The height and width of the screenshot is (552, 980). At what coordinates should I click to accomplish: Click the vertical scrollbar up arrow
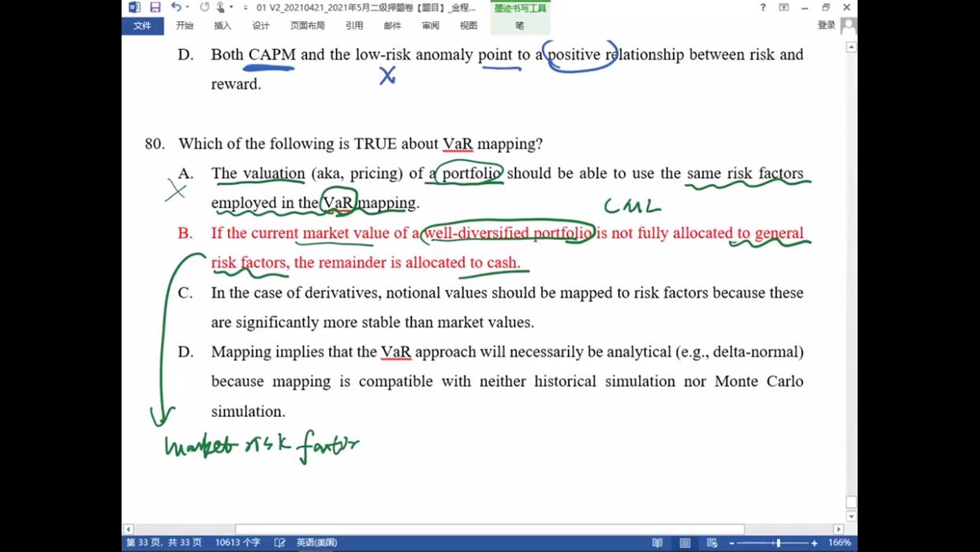point(851,47)
